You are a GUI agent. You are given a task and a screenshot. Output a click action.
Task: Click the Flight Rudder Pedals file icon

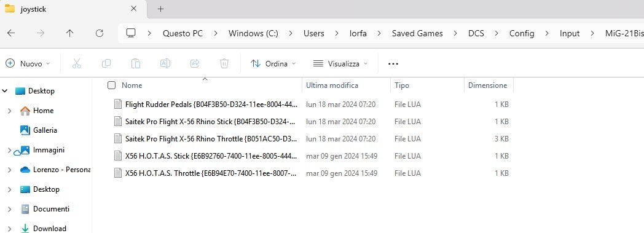pyautogui.click(x=118, y=105)
